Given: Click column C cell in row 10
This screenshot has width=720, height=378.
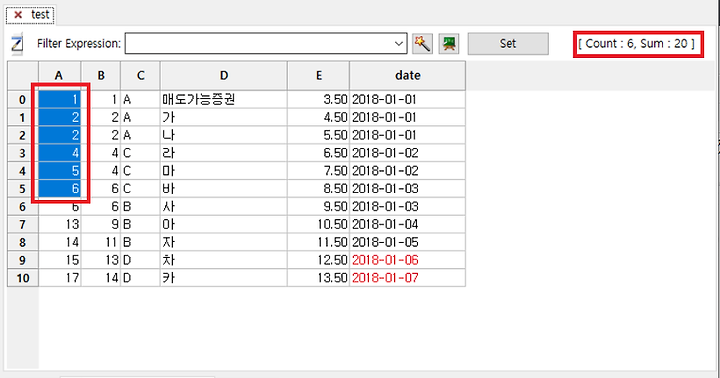Looking at the screenshot, I should pos(141,278).
